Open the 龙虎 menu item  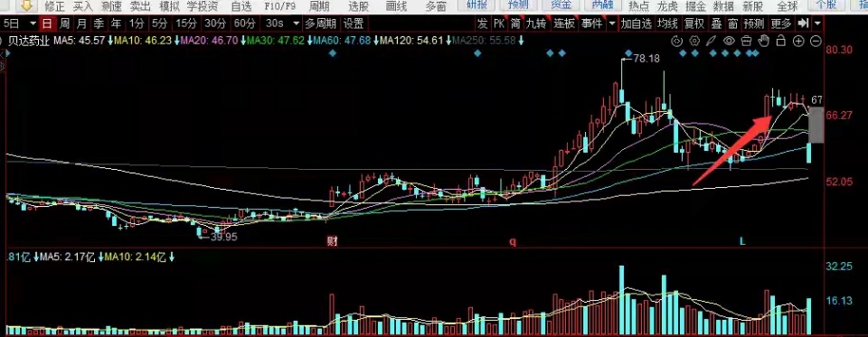click(667, 6)
